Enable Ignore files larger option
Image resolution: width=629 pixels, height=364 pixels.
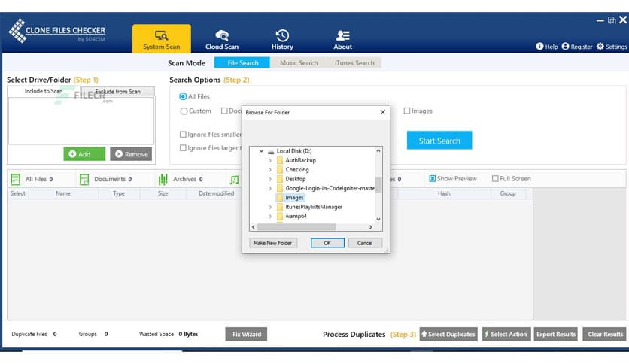coord(183,148)
